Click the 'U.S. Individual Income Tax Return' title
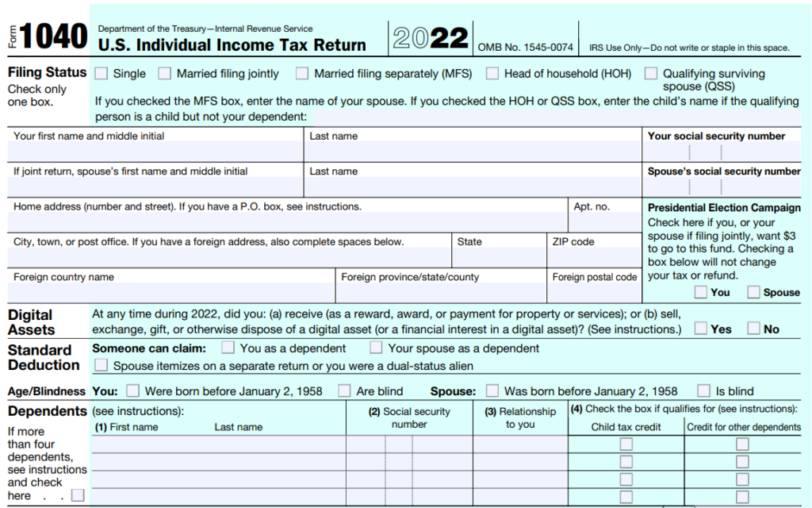 232,45
